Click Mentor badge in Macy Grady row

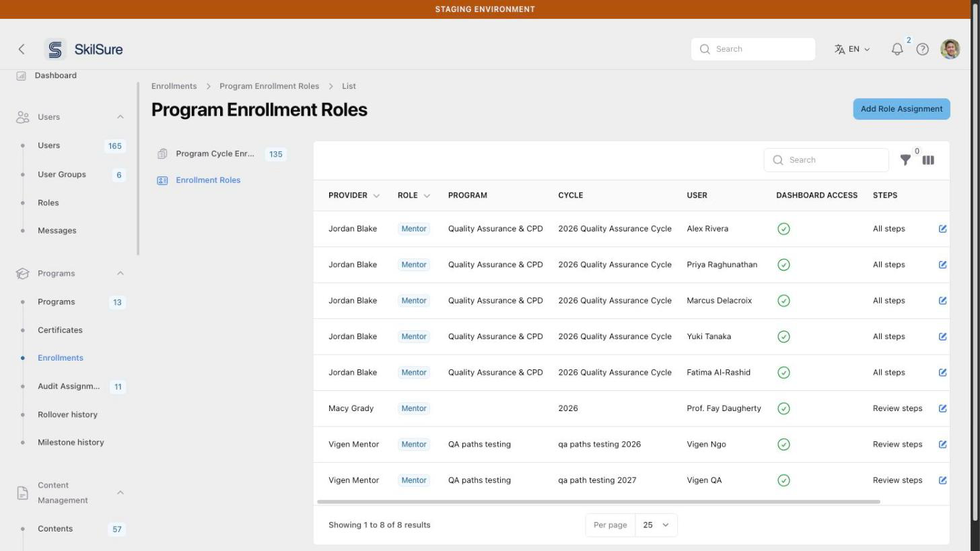[x=414, y=408]
